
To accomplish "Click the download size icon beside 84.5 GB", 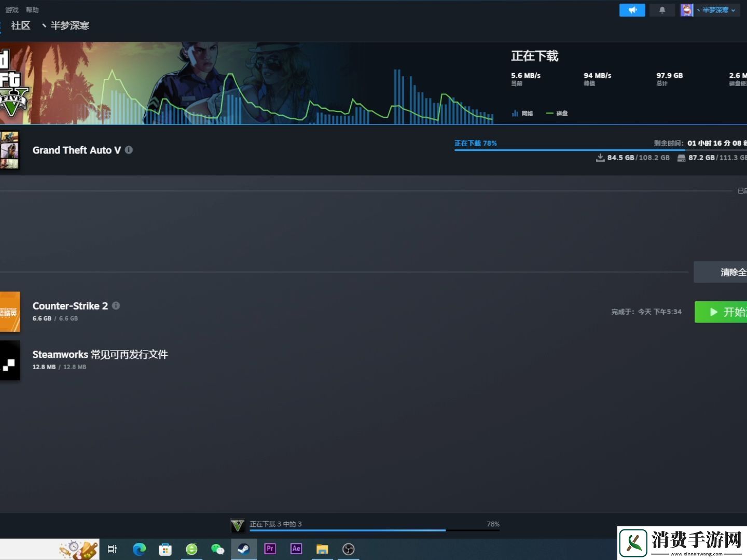I will point(600,158).
